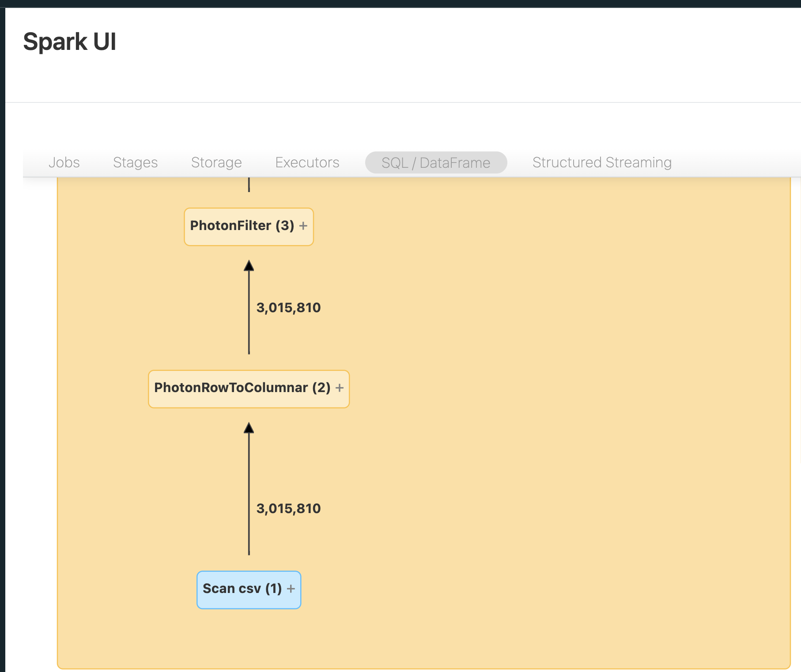Click the plus icon on PhotonFilter node
Screen dimensions: 801x672
click(304, 226)
